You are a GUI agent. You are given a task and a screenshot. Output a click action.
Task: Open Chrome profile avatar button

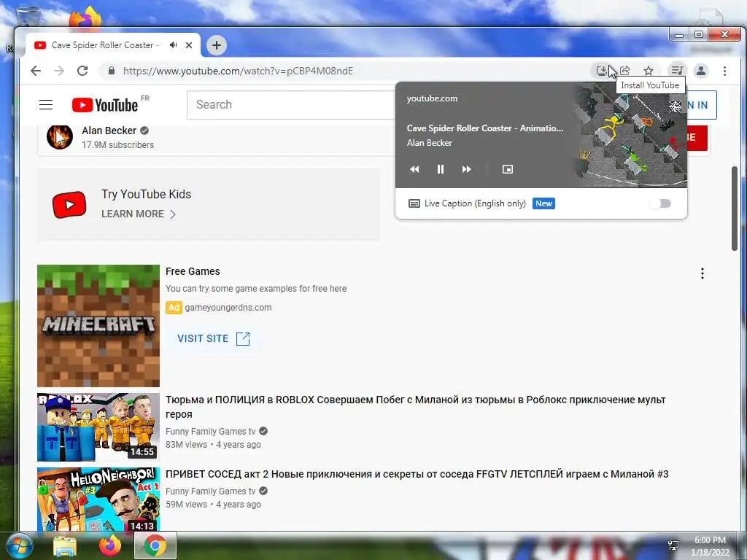click(x=701, y=71)
